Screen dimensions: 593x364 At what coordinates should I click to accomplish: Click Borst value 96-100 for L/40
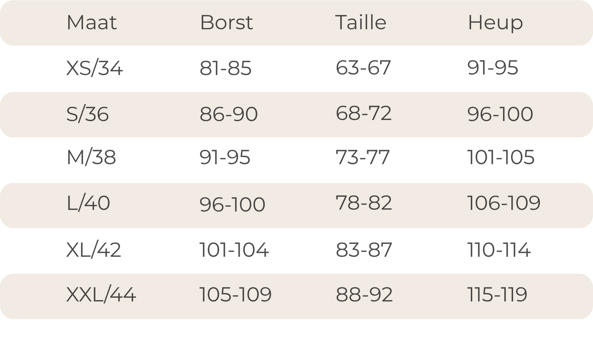tap(232, 204)
